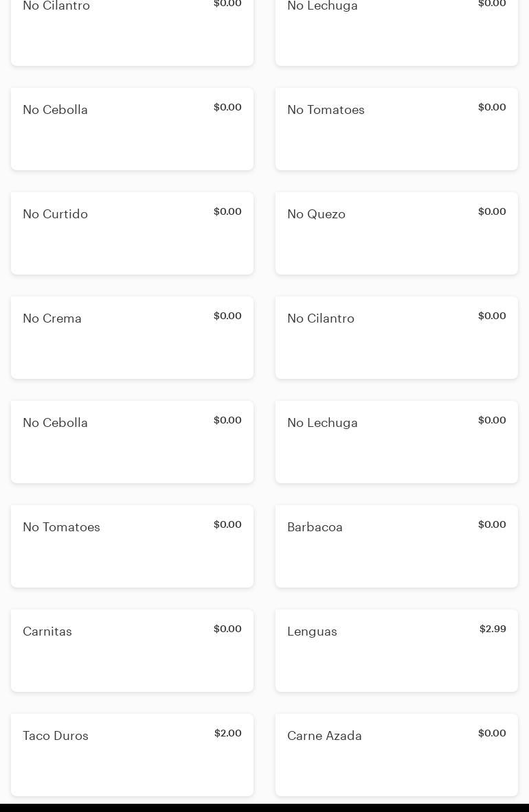
Task: Click No Cebolla in same row as No Lechuga
Action: [x=132, y=442]
